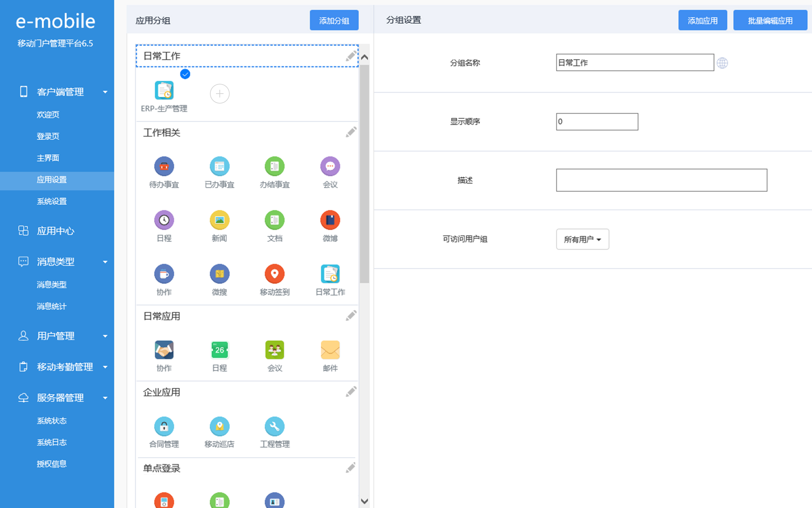Select the 微搜 app icon
Viewport: 812px width, 508px height.
(x=220, y=274)
